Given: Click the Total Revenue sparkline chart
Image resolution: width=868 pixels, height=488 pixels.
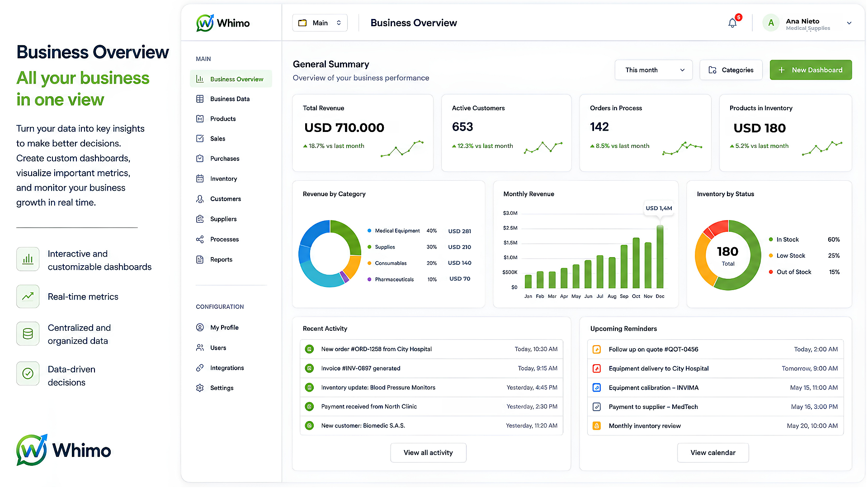Looking at the screenshot, I should point(402,149).
